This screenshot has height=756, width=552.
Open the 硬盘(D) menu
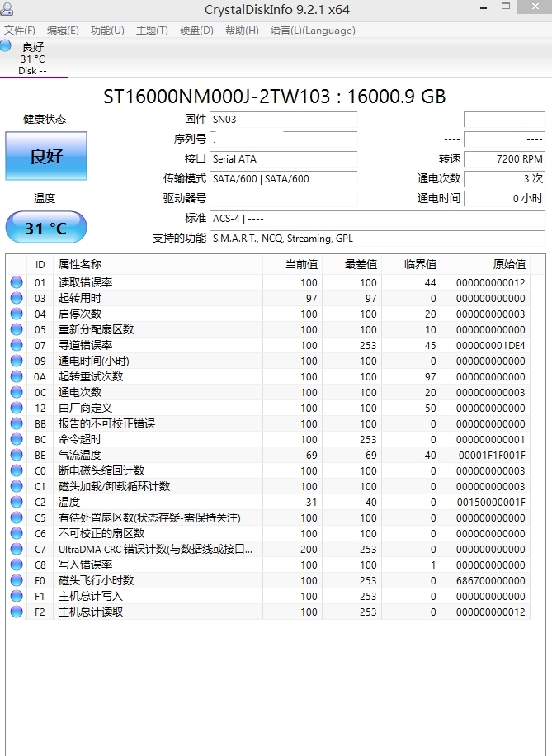[196, 31]
